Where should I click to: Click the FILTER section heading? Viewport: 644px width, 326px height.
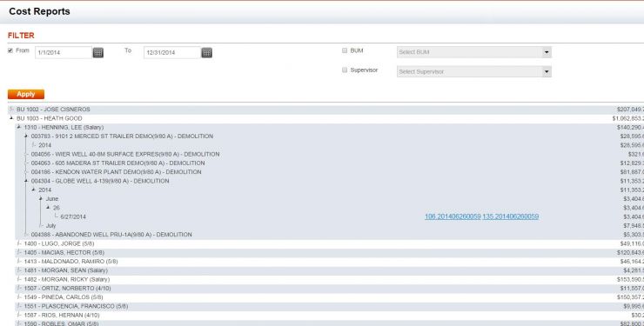click(21, 36)
